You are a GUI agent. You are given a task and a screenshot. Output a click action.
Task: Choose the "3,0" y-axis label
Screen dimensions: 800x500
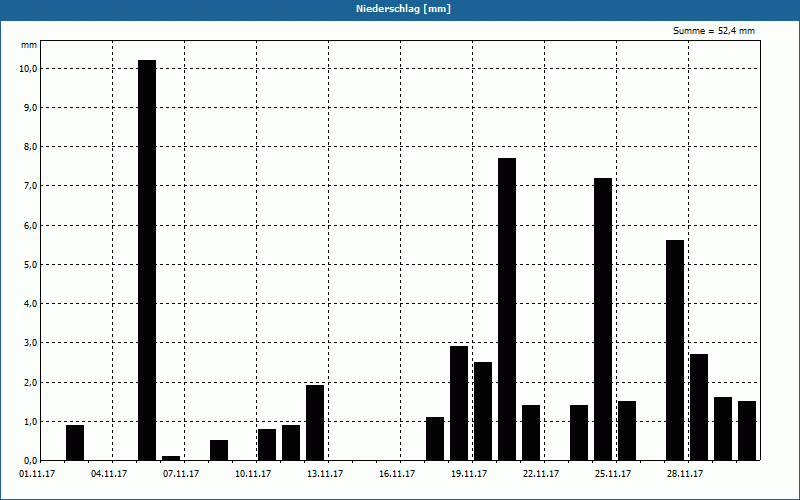[x=30, y=343]
